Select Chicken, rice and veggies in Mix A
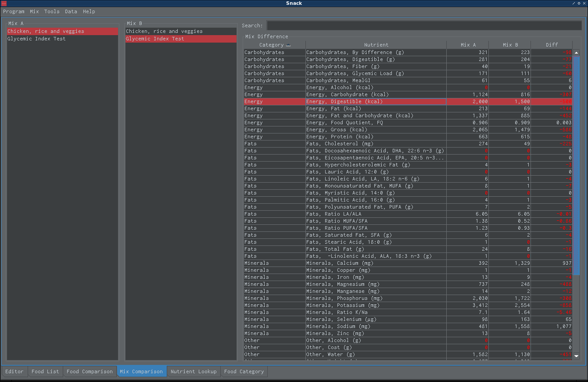The width and height of the screenshot is (588, 382). pos(62,32)
